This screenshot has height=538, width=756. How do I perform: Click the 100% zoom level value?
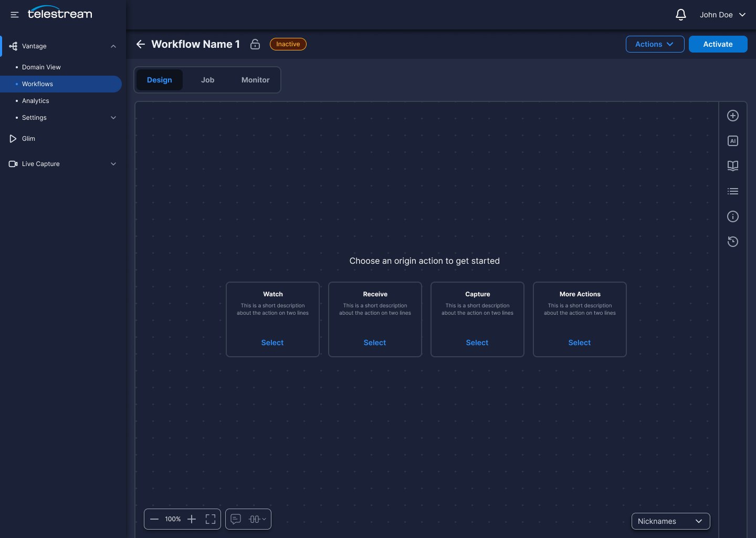pyautogui.click(x=173, y=519)
